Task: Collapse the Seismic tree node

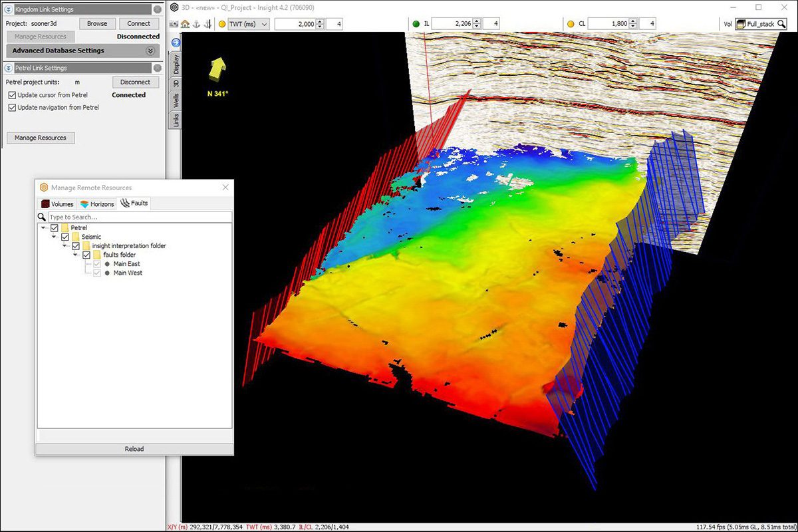Action: (55, 237)
